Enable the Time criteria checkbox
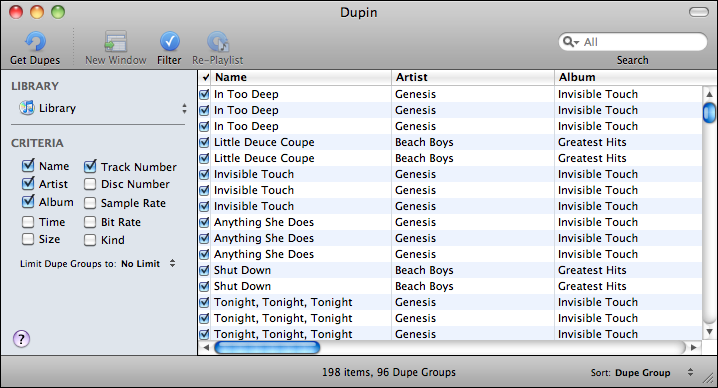Image resolution: width=718 pixels, height=388 pixels. coord(28,222)
